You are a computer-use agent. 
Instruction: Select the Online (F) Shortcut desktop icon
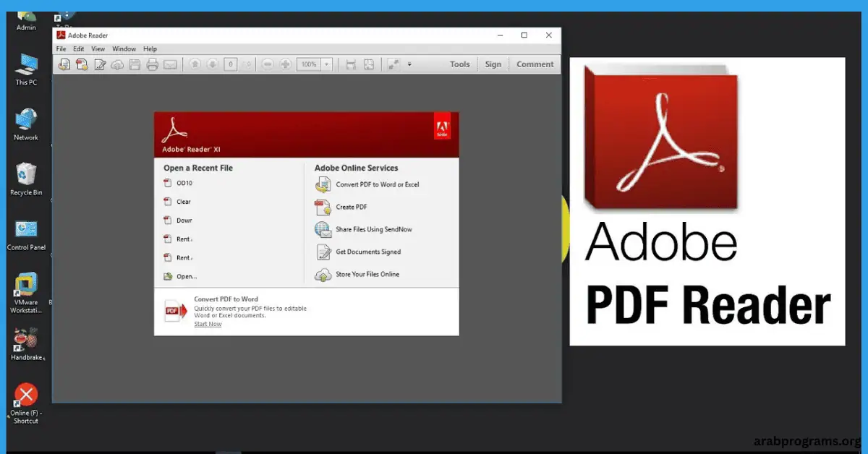26,403
